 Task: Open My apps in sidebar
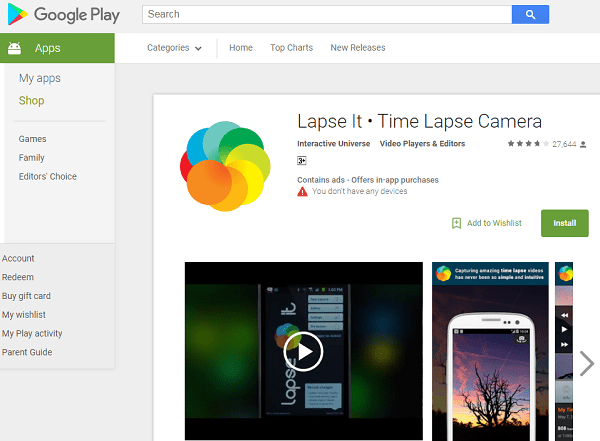point(40,78)
